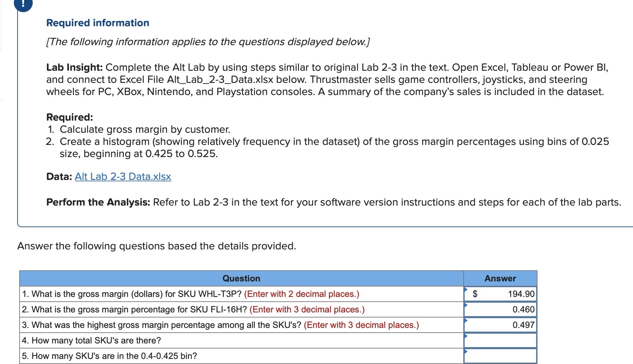Click the 'Lab Insight:' label
The height and width of the screenshot is (364, 633).
75,67
